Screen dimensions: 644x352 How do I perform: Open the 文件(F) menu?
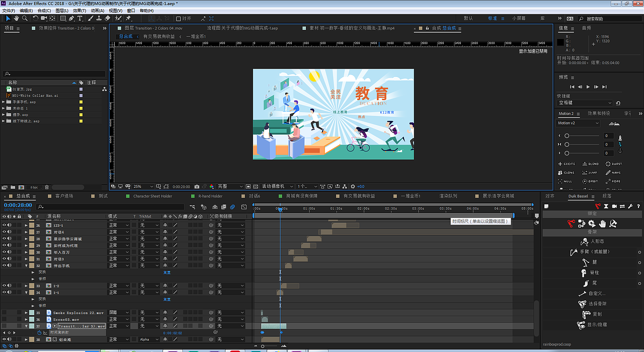pos(9,11)
